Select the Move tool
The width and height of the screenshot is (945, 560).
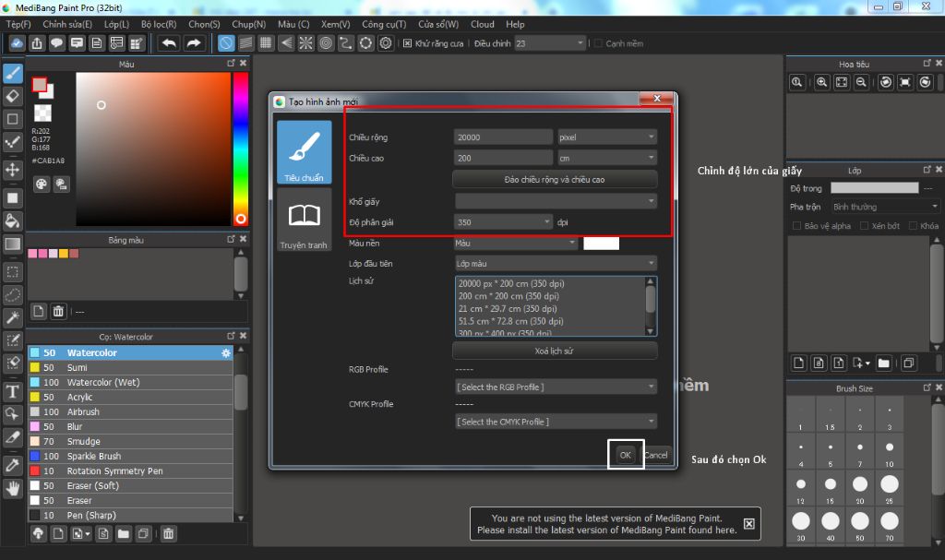tap(13, 170)
